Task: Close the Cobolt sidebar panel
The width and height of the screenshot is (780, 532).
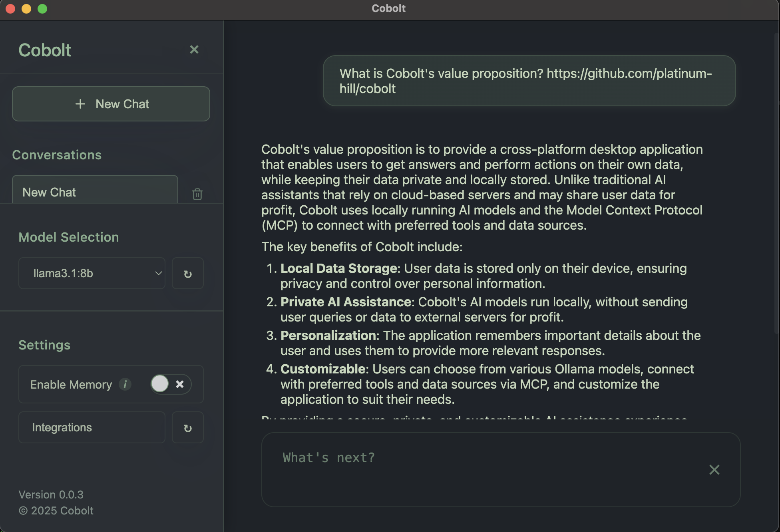Action: tap(194, 50)
